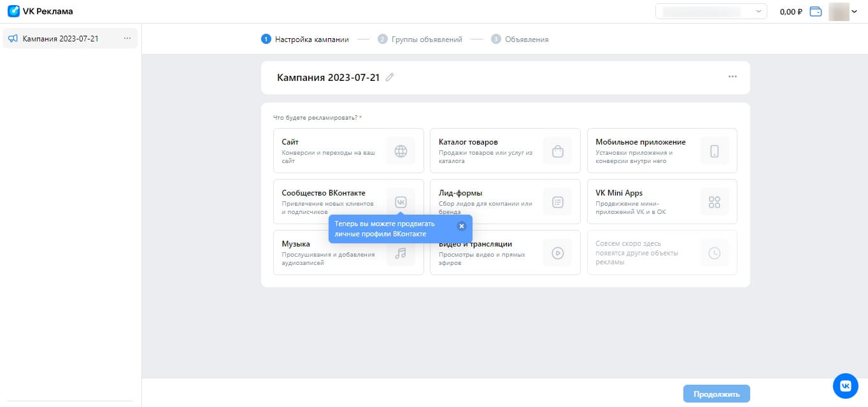Click the globe icon in Сайт card
Image resolution: width=868 pixels, height=407 pixels.
pyautogui.click(x=401, y=151)
